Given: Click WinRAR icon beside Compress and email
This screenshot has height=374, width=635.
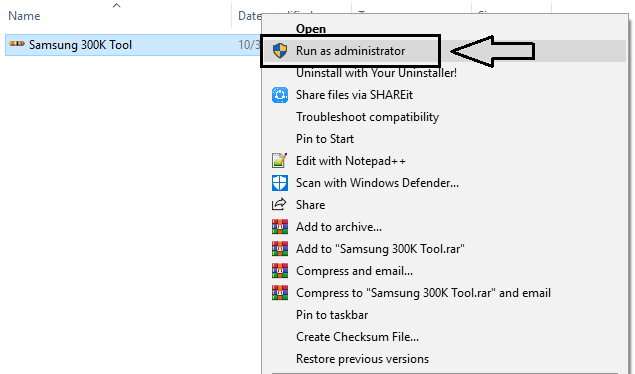Looking at the screenshot, I should coord(280,271).
